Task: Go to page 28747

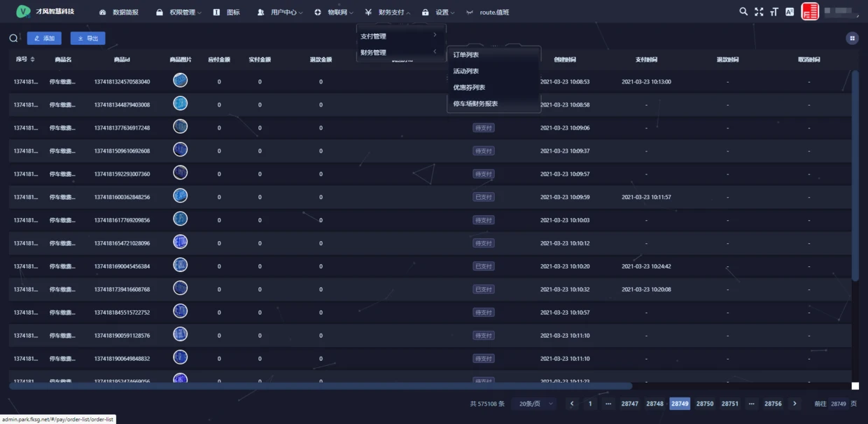Action: (x=630, y=404)
